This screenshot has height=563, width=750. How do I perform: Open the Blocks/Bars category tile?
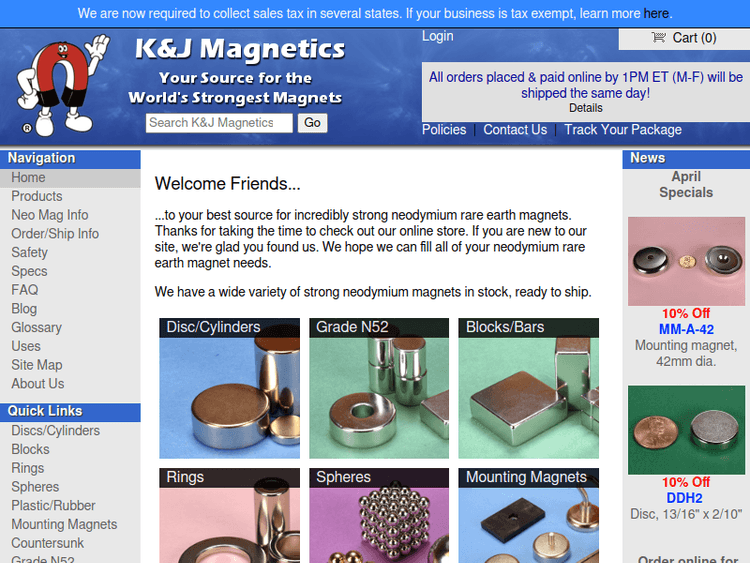click(529, 388)
